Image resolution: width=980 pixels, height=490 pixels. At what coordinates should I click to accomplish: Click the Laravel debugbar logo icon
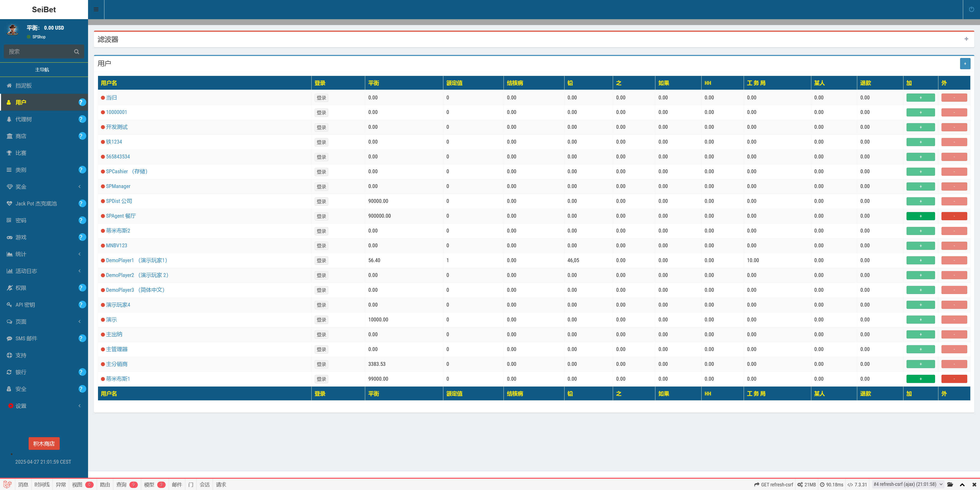(7, 484)
